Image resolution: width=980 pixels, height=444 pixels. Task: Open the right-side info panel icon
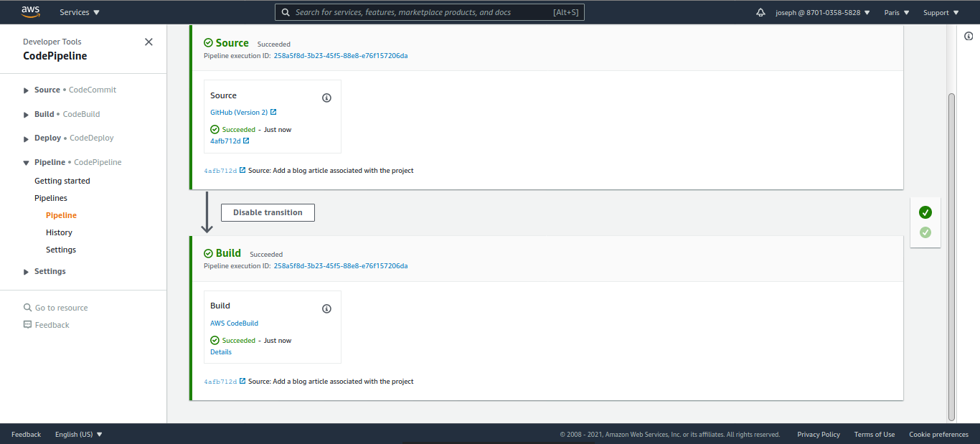[x=969, y=36]
